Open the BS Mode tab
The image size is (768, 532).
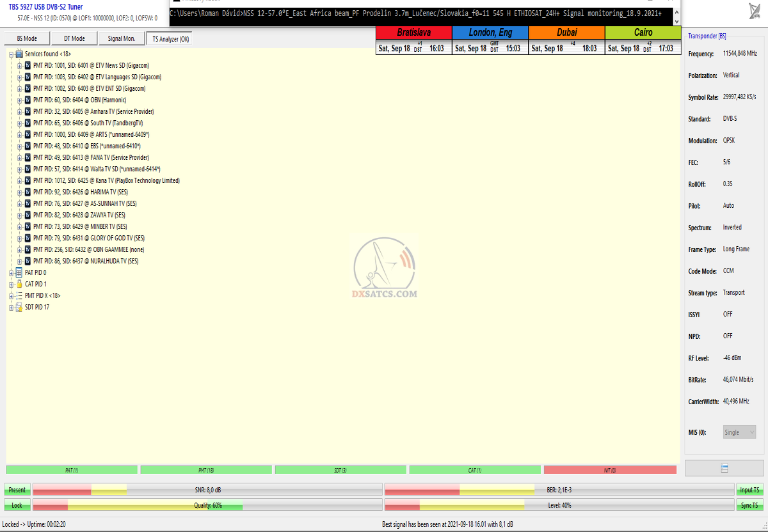(x=26, y=39)
